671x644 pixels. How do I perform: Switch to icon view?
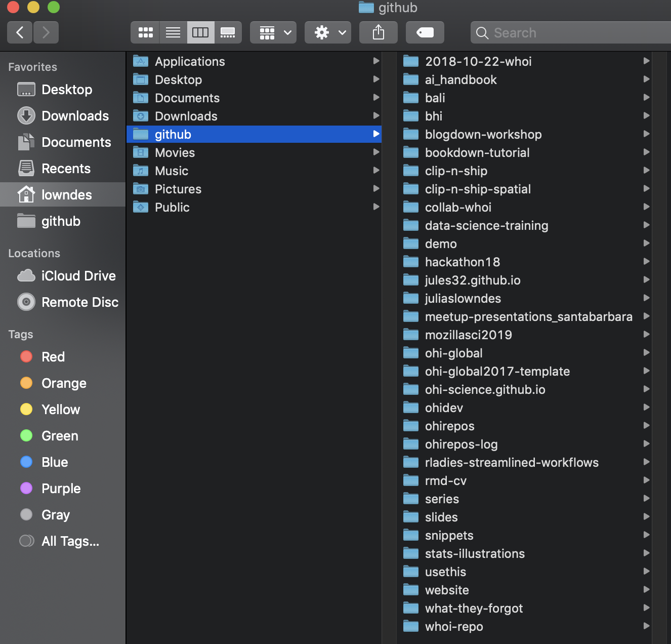pos(145,33)
